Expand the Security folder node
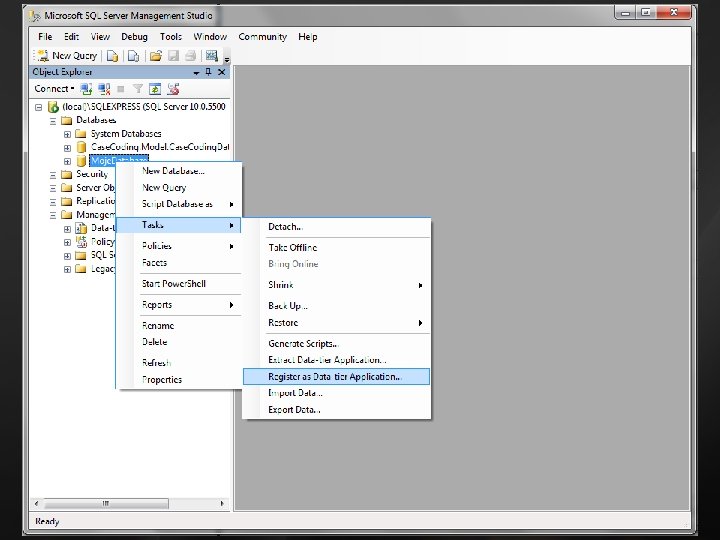 53,175
